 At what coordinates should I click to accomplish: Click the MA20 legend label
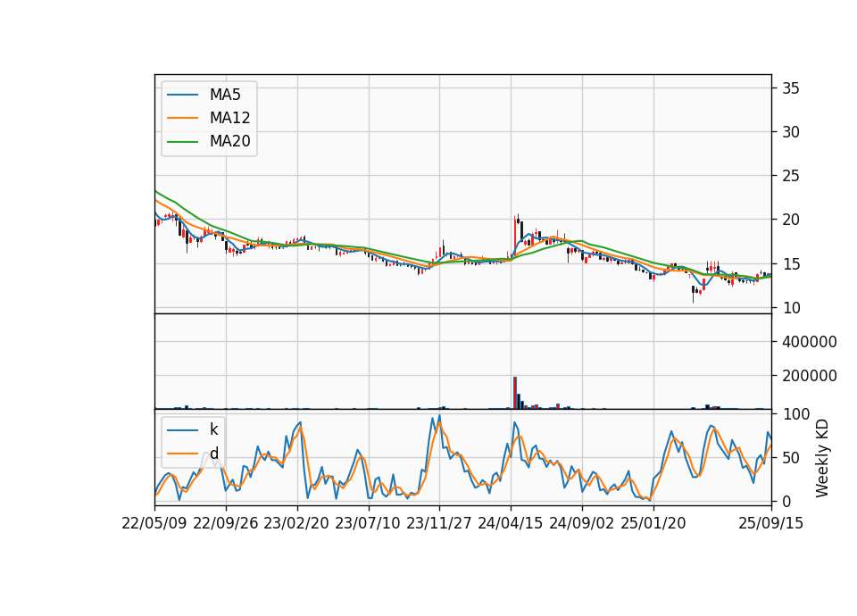coord(229,141)
